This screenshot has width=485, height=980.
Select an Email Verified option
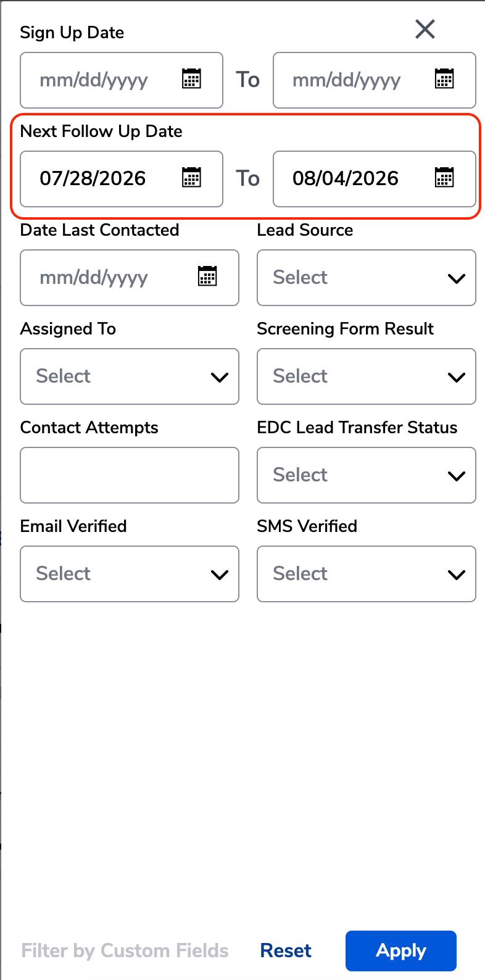130,574
